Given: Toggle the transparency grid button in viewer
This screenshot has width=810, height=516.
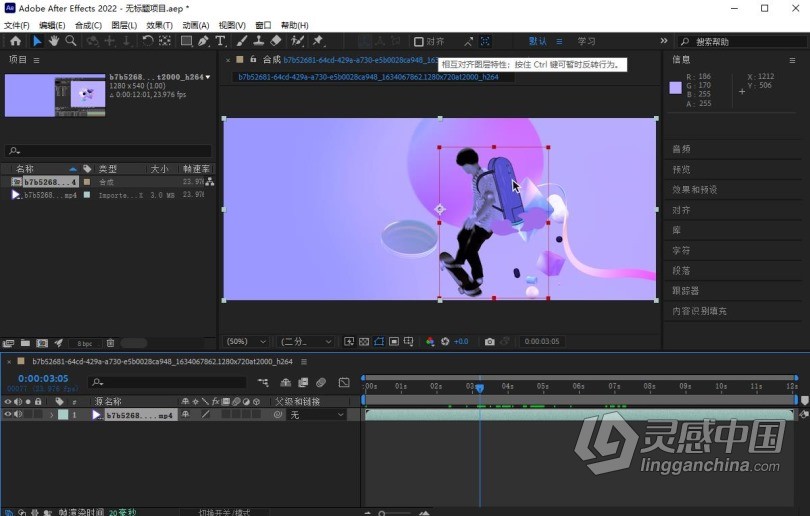Looking at the screenshot, I should [364, 341].
